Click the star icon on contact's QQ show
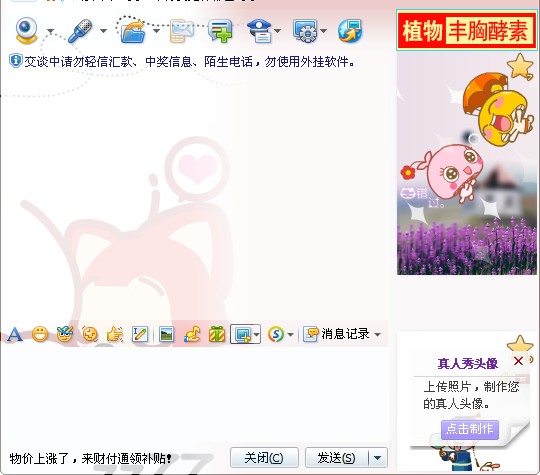540x475 pixels. 521,66
